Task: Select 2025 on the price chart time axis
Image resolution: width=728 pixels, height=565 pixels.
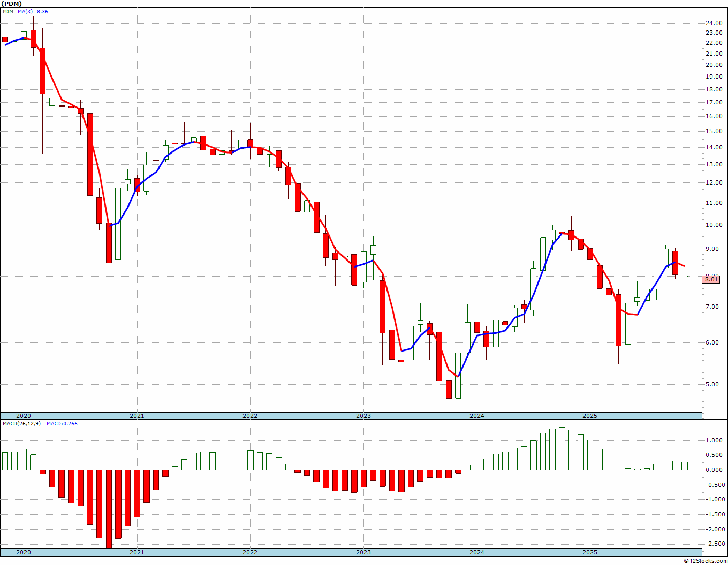Action: pos(589,416)
